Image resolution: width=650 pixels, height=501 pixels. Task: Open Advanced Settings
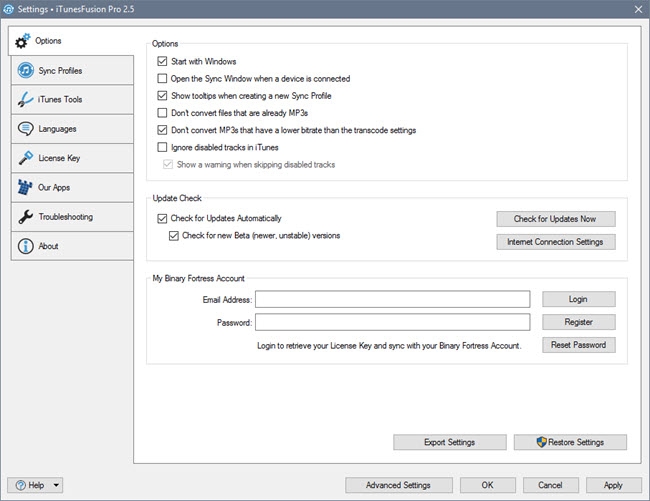click(x=399, y=485)
